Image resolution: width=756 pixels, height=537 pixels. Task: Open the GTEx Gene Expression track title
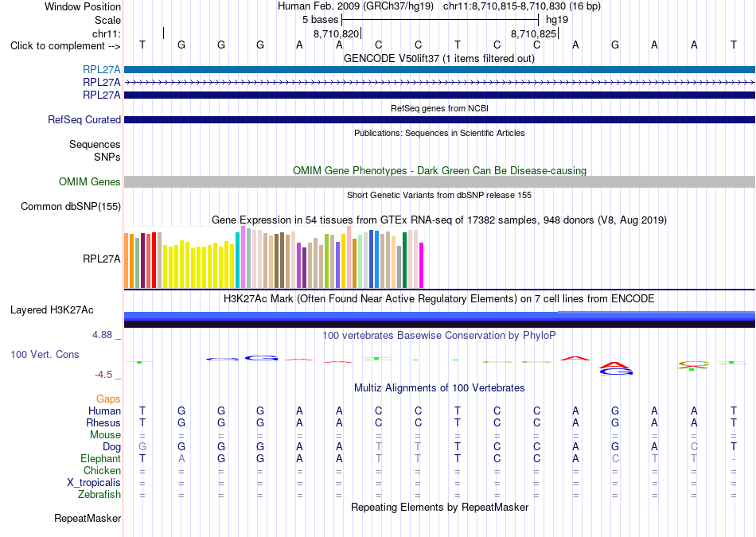pos(439,220)
